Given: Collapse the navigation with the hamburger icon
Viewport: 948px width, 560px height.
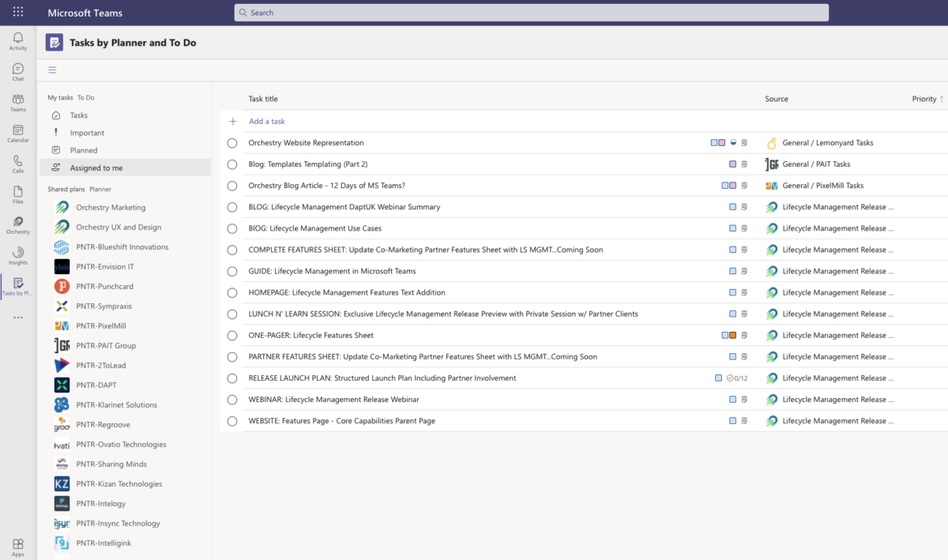Looking at the screenshot, I should point(52,70).
